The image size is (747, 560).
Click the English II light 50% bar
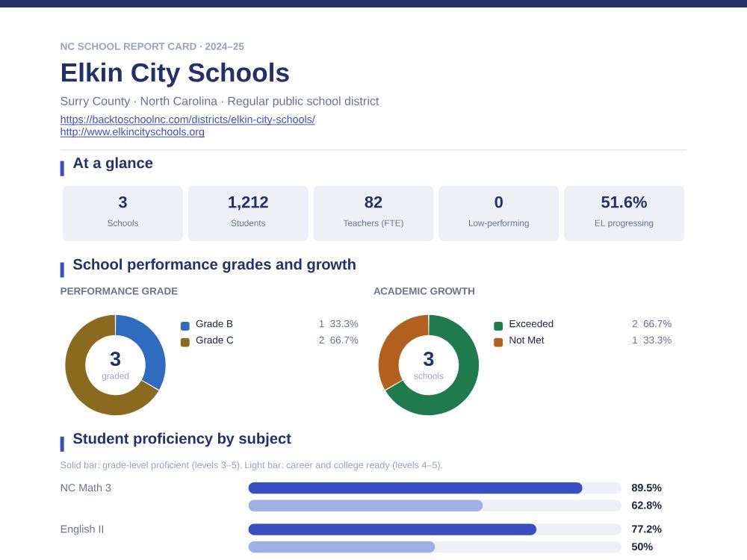pyautogui.click(x=341, y=547)
